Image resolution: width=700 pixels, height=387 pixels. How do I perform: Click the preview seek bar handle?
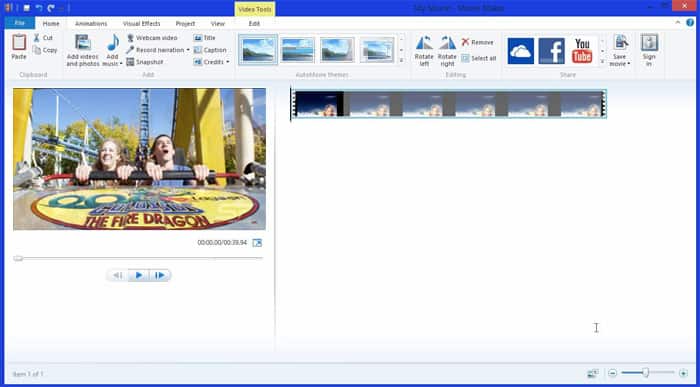tap(18, 258)
